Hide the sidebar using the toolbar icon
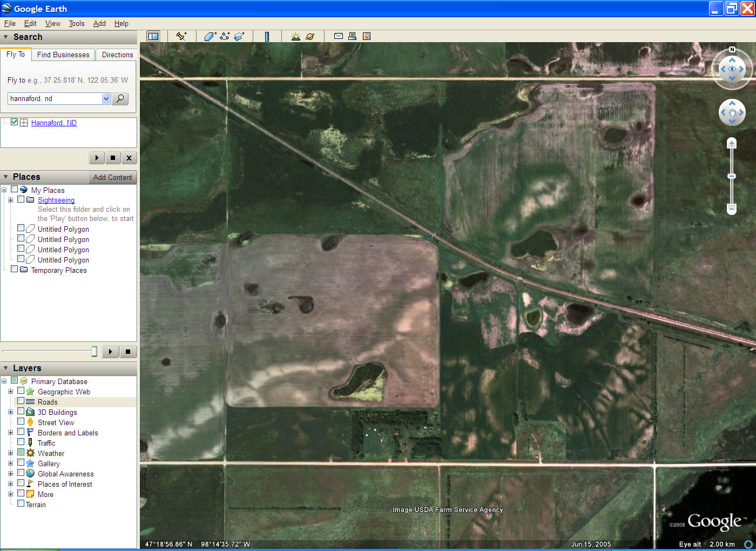Image resolution: width=756 pixels, height=551 pixels. point(153,36)
